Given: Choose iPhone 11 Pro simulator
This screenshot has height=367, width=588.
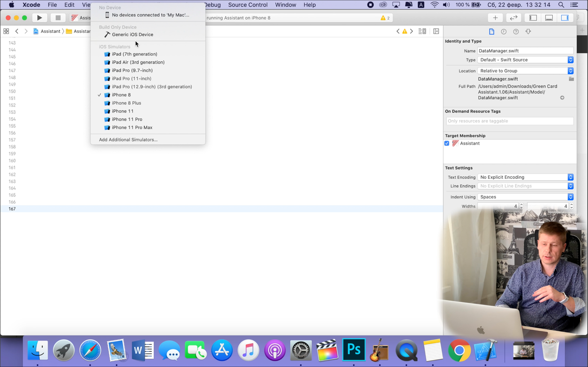Looking at the screenshot, I should coord(148,120).
